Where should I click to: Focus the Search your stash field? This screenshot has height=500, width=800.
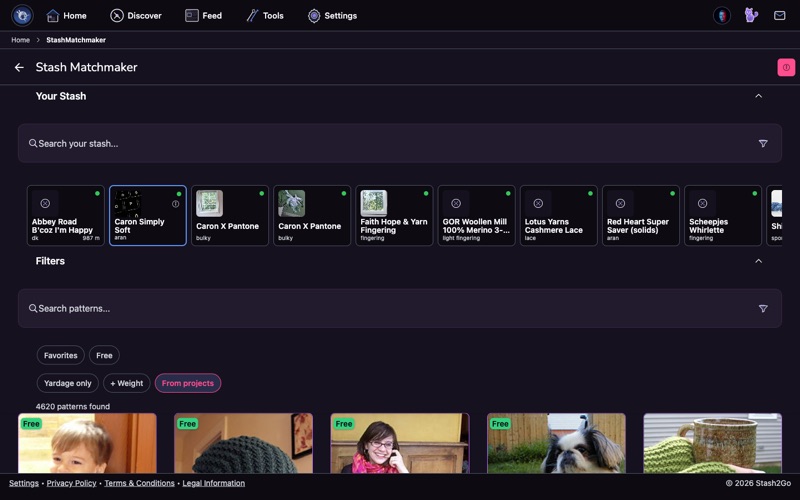(x=399, y=143)
